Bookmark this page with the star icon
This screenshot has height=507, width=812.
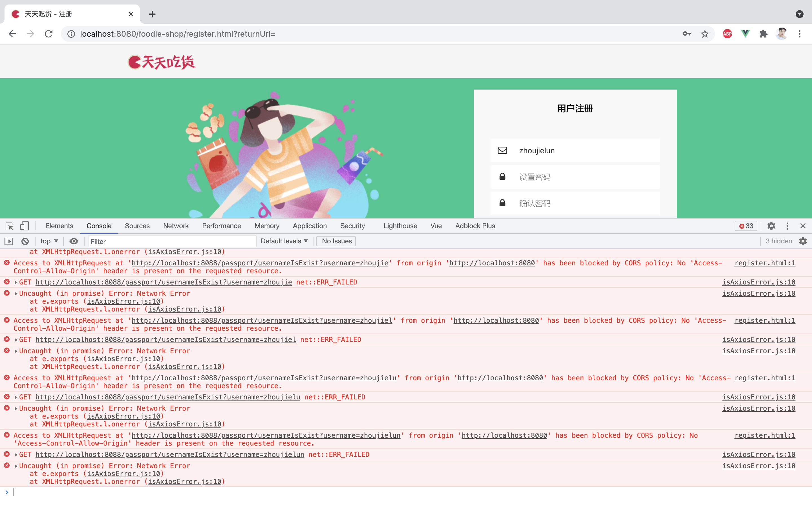tap(705, 34)
